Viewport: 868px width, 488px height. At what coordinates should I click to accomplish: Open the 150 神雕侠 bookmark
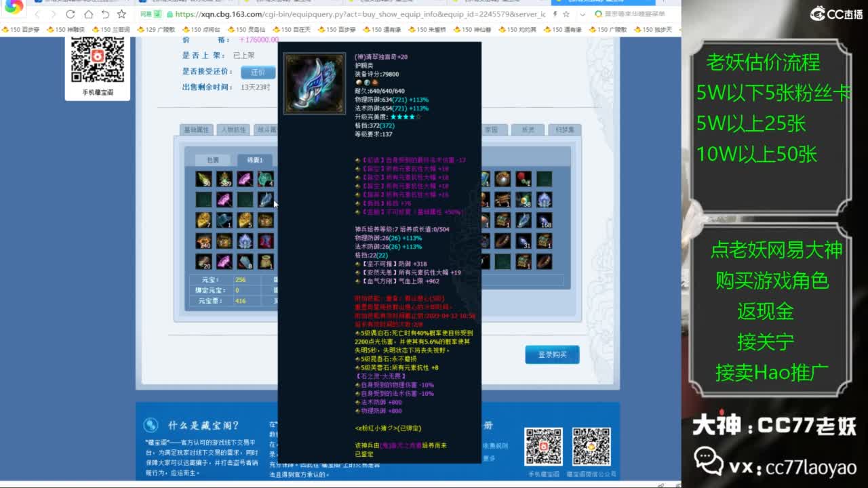click(x=66, y=30)
